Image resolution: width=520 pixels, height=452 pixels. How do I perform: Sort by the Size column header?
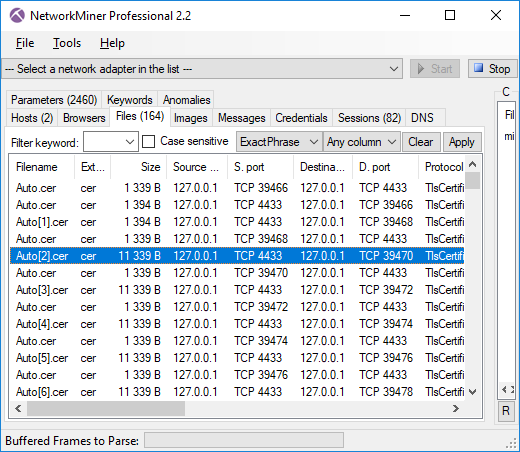[138, 167]
